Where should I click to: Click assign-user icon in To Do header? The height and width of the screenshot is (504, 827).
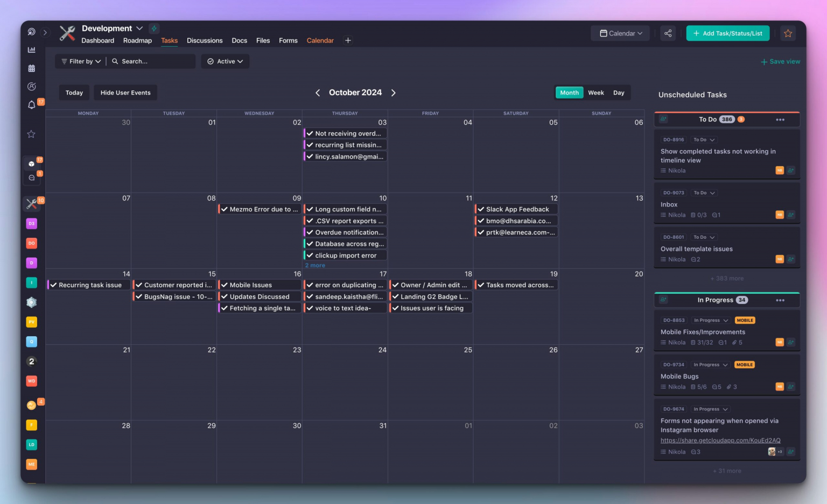point(663,119)
